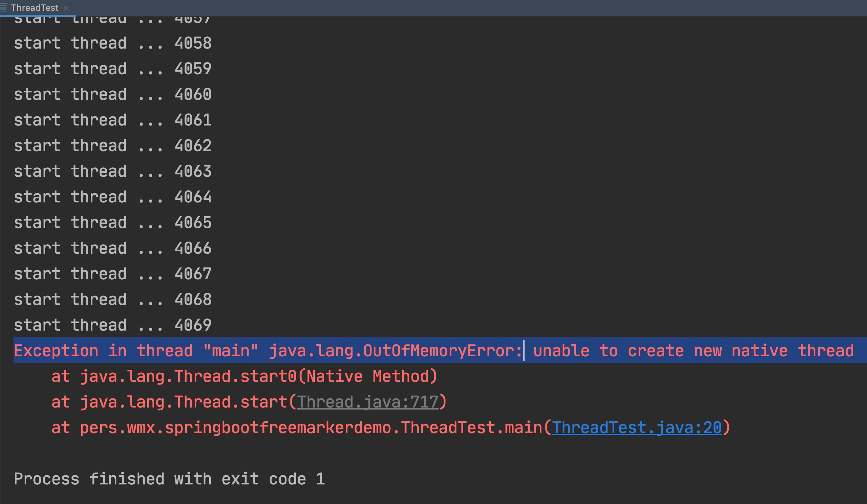
Task: Click the 'Process finished with exit code 1' line
Action: (169, 479)
